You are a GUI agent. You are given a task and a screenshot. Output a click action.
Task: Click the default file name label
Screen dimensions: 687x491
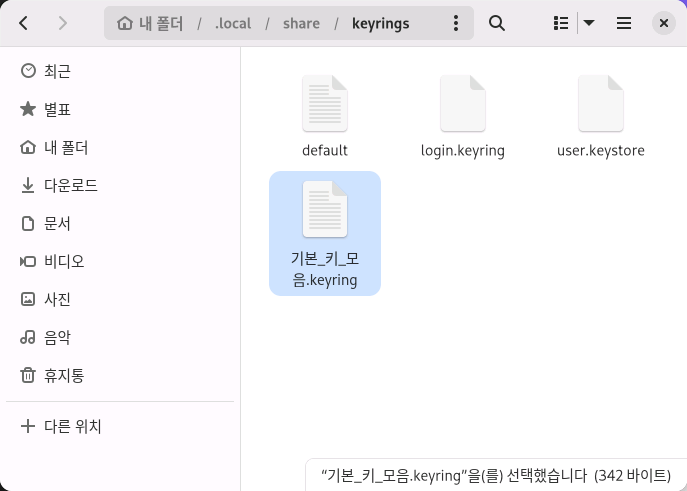pyautogui.click(x=325, y=150)
